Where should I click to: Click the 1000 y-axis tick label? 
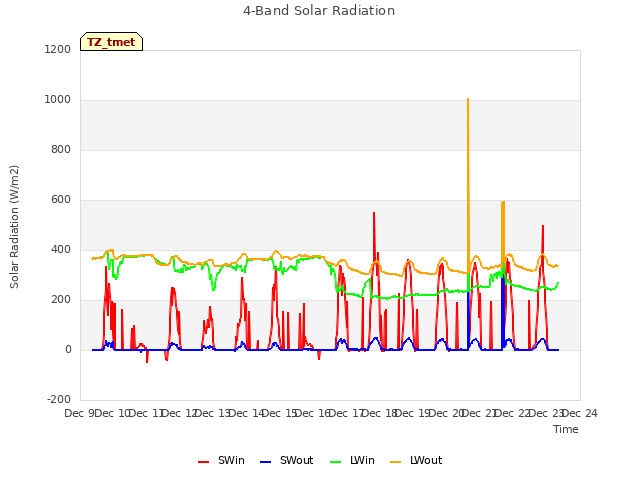[x=58, y=100]
